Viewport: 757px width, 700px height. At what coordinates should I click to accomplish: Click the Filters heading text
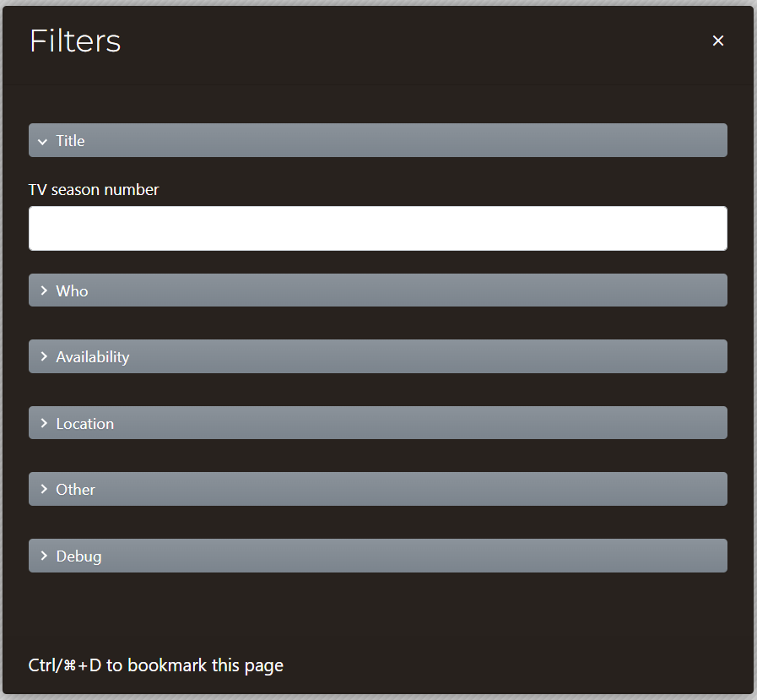75,41
